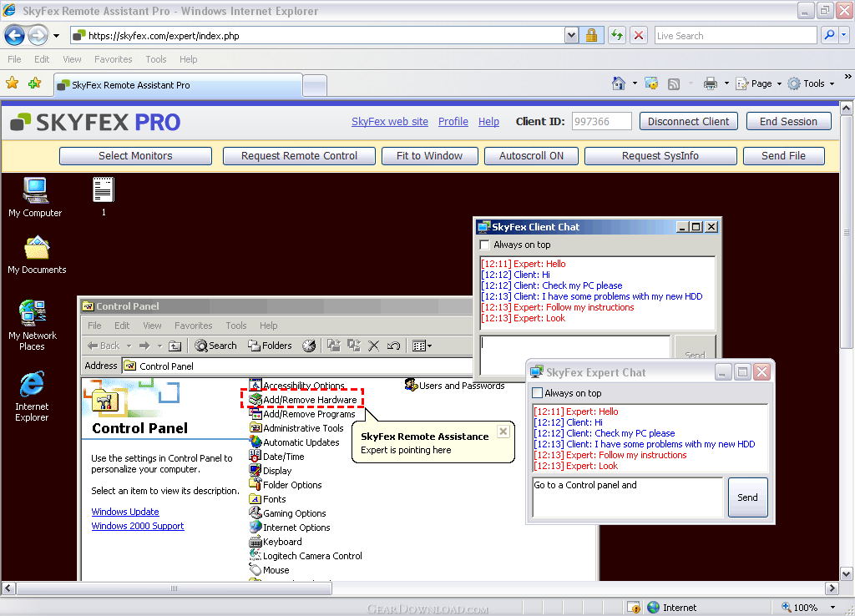The image size is (855, 616).
Task: Select the Display item in Control Panel
Action: click(x=271, y=471)
